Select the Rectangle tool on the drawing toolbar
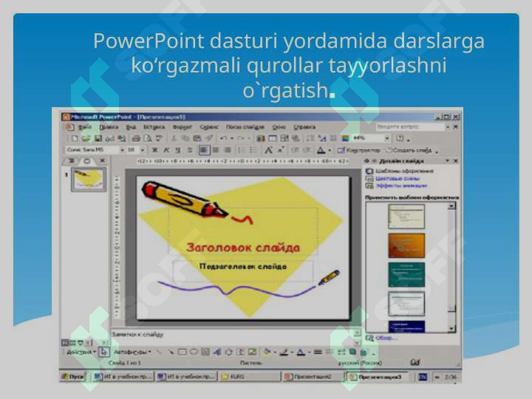Screen dimensions: 532x399 (183, 352)
